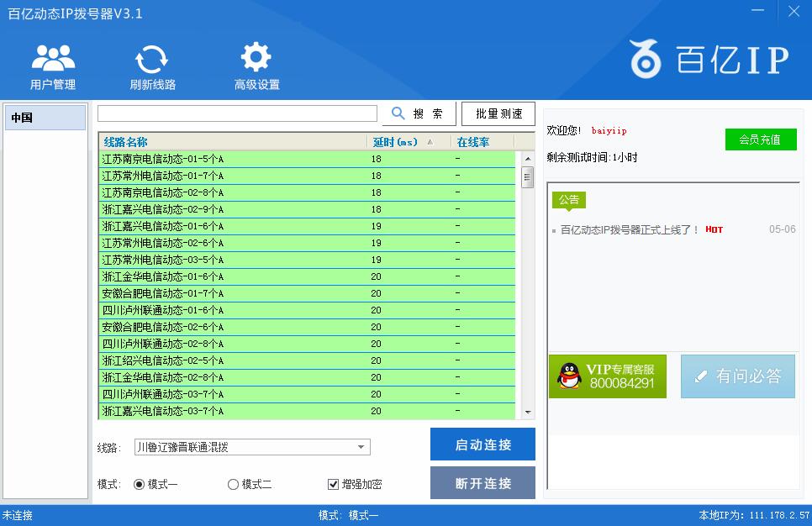The height and width of the screenshot is (526, 812).
Task: Minimize the 百亿动态IP拨号器 window
Action: pos(757,11)
